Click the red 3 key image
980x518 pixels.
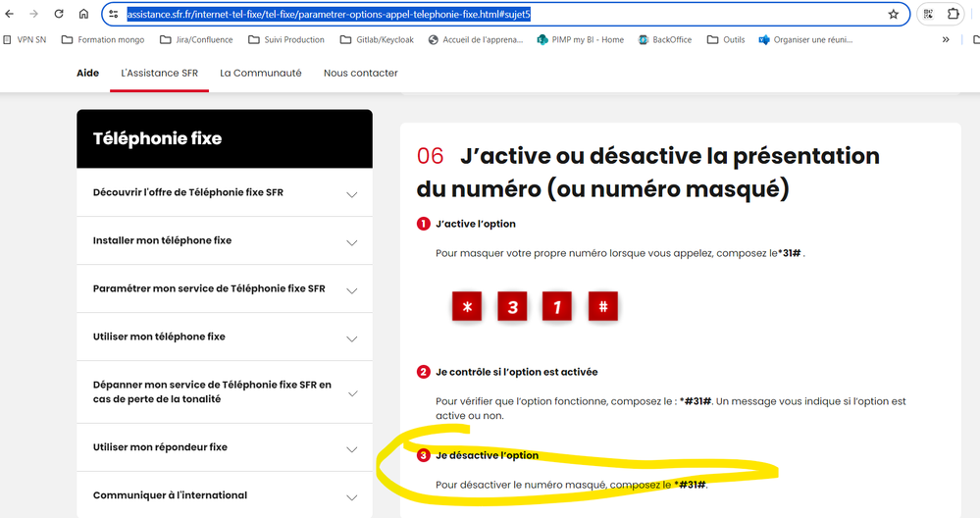[512, 307]
